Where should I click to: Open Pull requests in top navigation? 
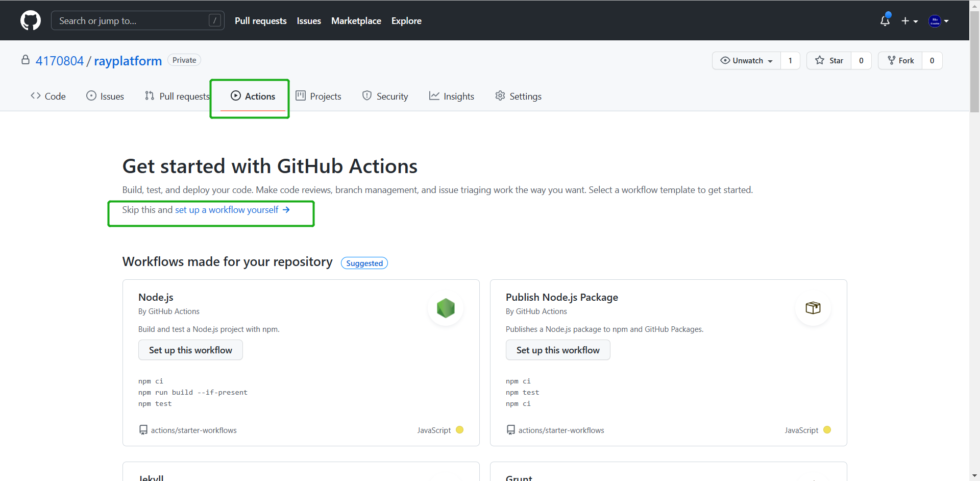click(x=261, y=21)
